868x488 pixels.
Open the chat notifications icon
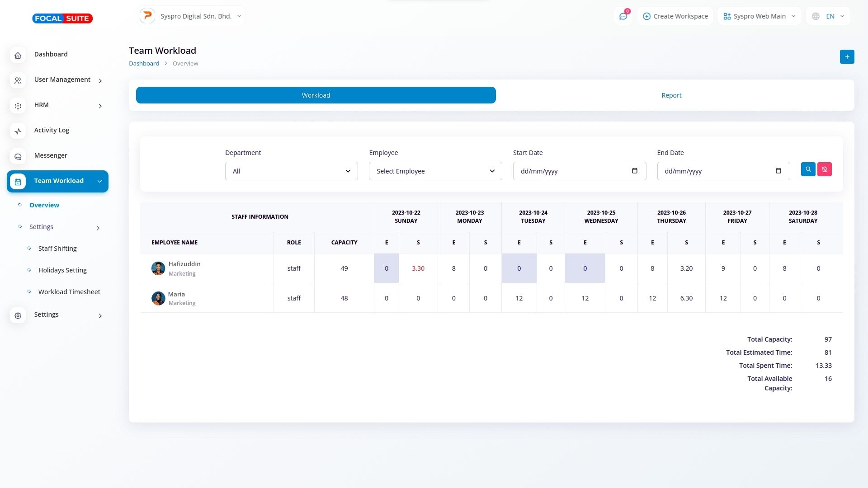(623, 16)
